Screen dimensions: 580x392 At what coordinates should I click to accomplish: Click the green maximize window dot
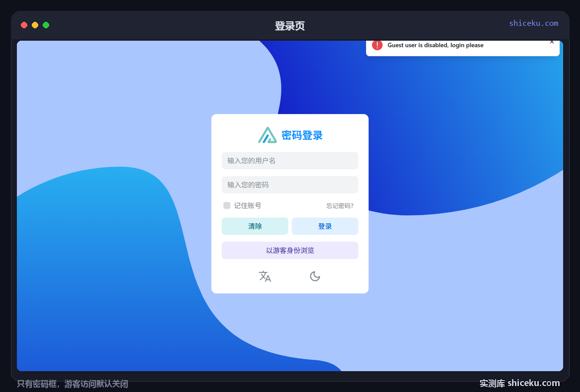pyautogui.click(x=46, y=25)
